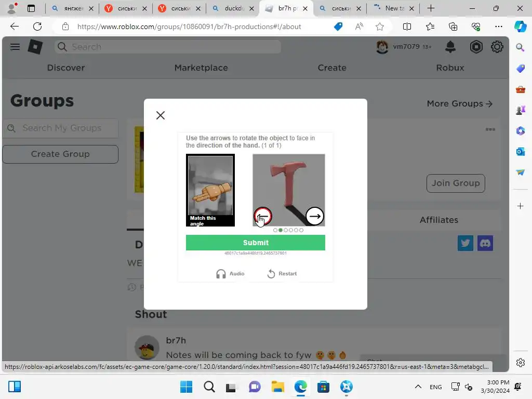Image resolution: width=532 pixels, height=399 pixels.
Task: Open the tab actions menu
Action: (x=31, y=8)
